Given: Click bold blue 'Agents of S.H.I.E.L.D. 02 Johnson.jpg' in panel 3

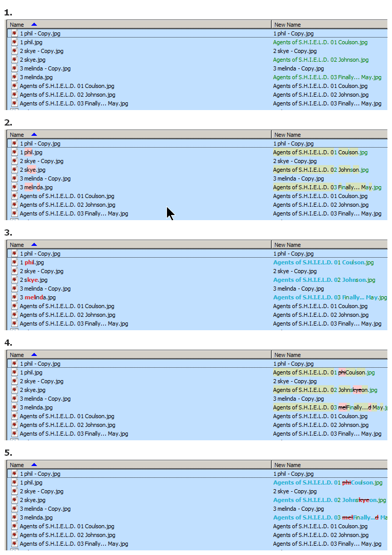Looking at the screenshot, I should [x=324, y=280].
